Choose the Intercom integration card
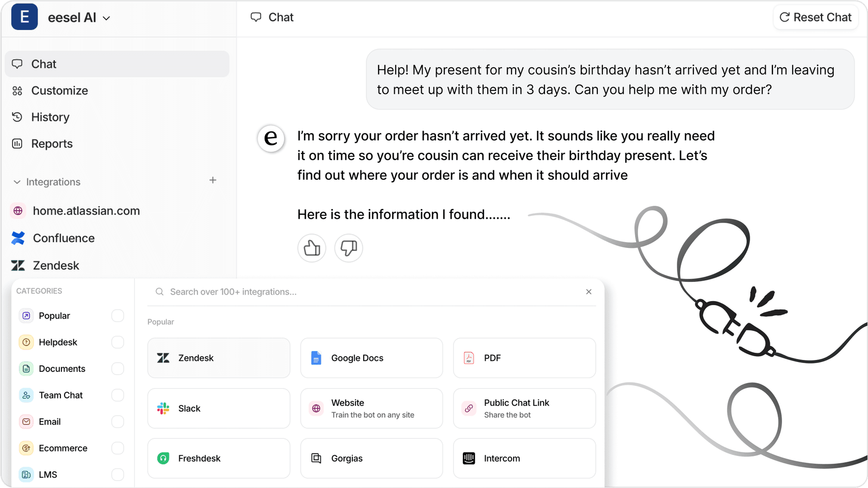868x488 pixels. [x=524, y=459]
